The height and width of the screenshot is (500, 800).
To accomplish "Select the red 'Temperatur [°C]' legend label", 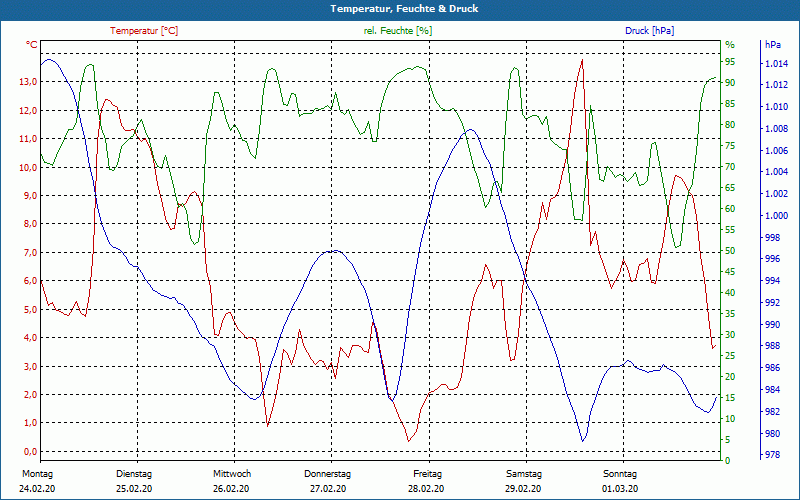I will click(144, 31).
